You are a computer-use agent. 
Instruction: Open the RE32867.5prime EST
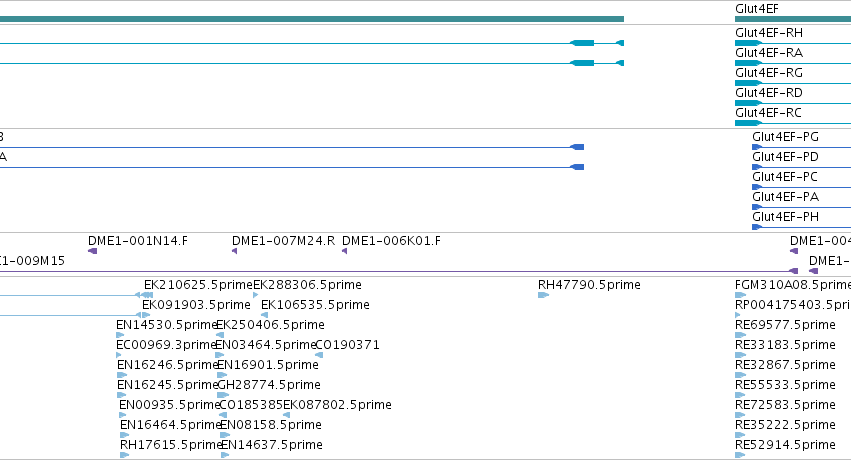785,365
